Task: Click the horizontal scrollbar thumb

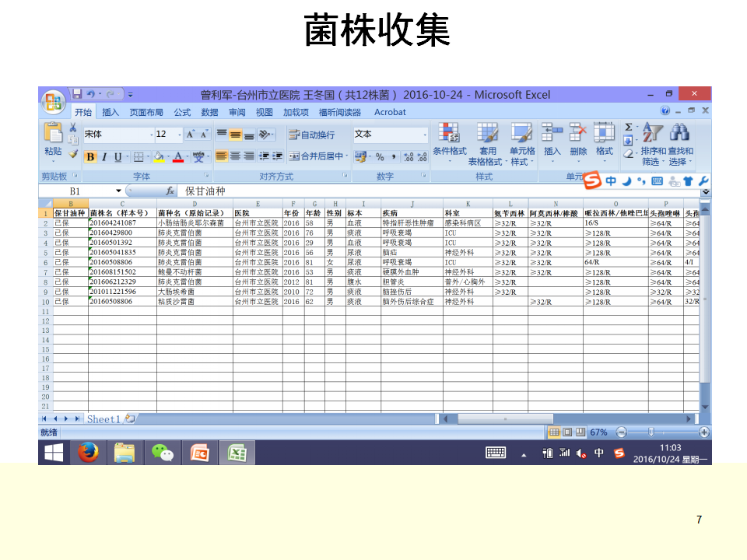Action: pyautogui.click(x=505, y=419)
